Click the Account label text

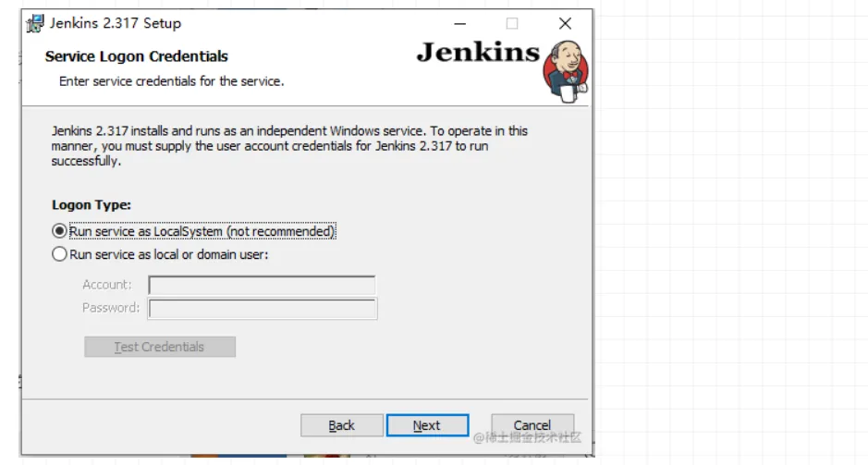point(107,285)
